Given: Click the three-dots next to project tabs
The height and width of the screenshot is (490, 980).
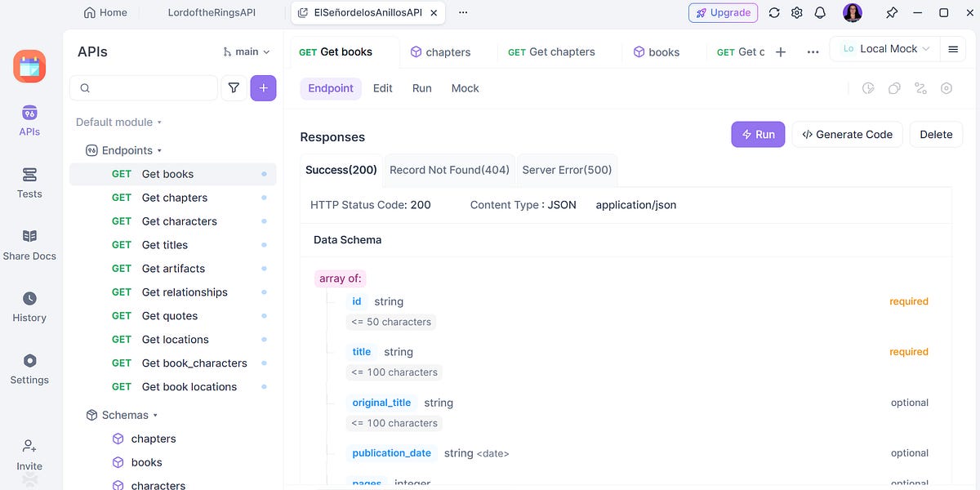Looking at the screenshot, I should coord(463,13).
